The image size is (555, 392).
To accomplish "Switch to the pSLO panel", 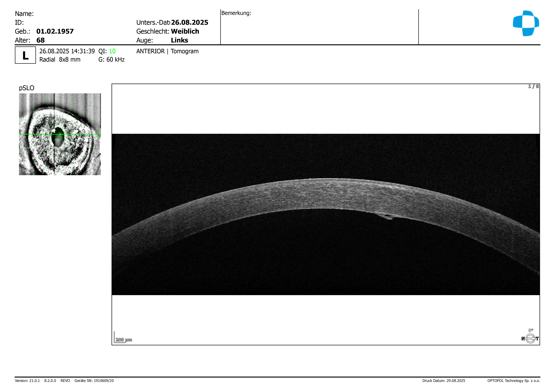I will (27, 88).
